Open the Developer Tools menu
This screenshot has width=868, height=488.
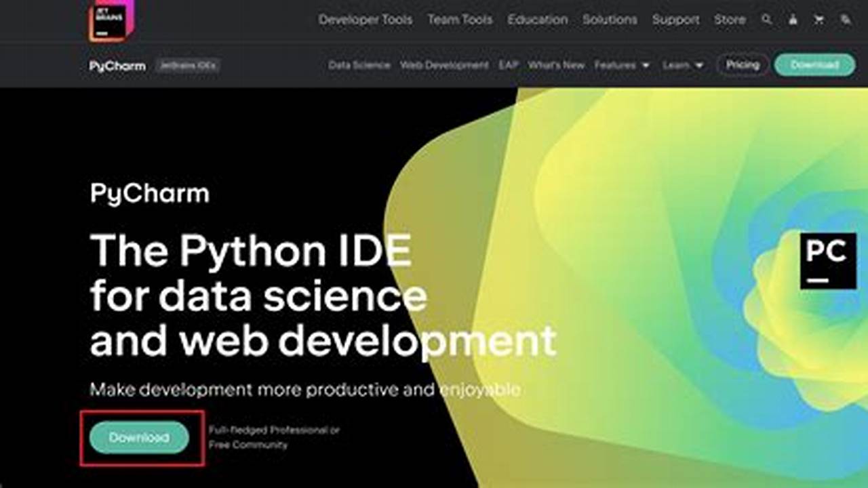click(x=365, y=20)
